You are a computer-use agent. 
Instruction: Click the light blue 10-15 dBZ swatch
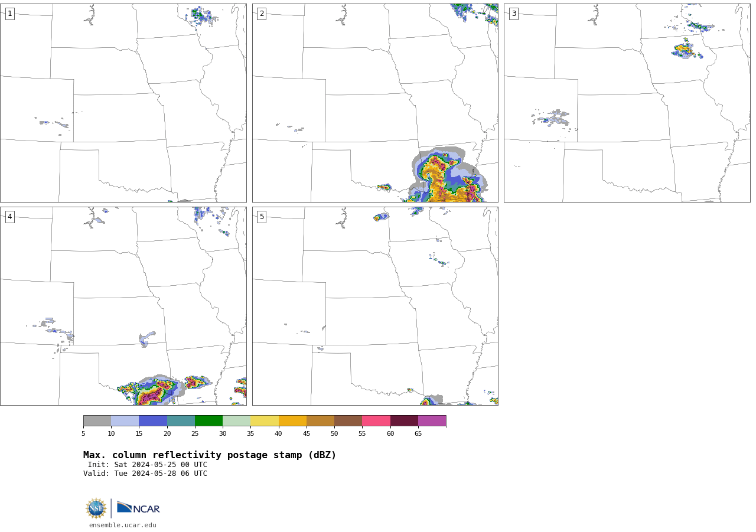tap(125, 420)
